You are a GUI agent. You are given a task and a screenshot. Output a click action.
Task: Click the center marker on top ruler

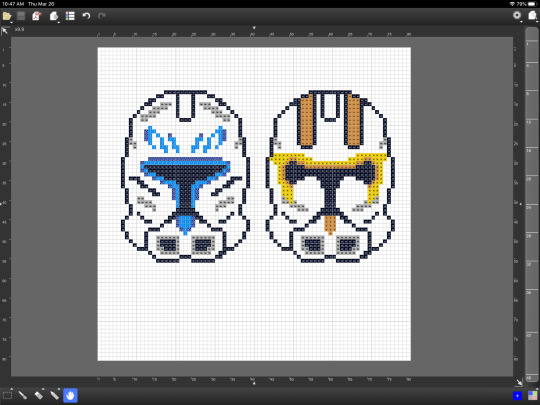tap(254, 28)
